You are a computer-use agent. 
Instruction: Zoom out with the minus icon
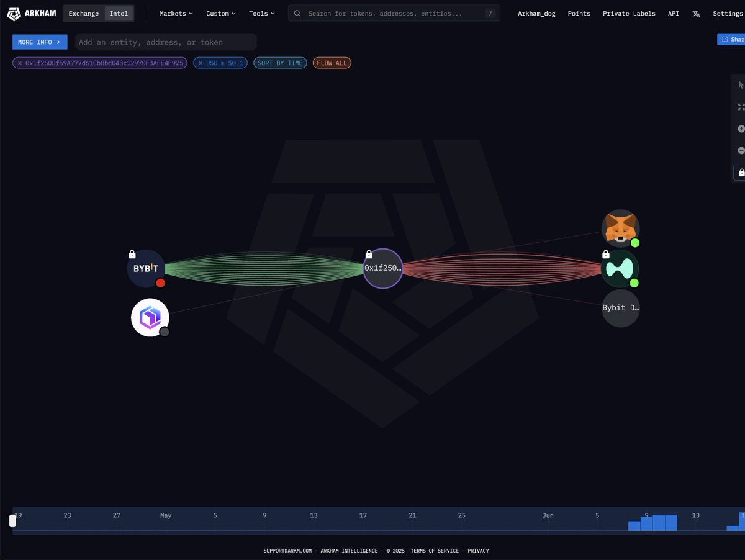(x=741, y=150)
